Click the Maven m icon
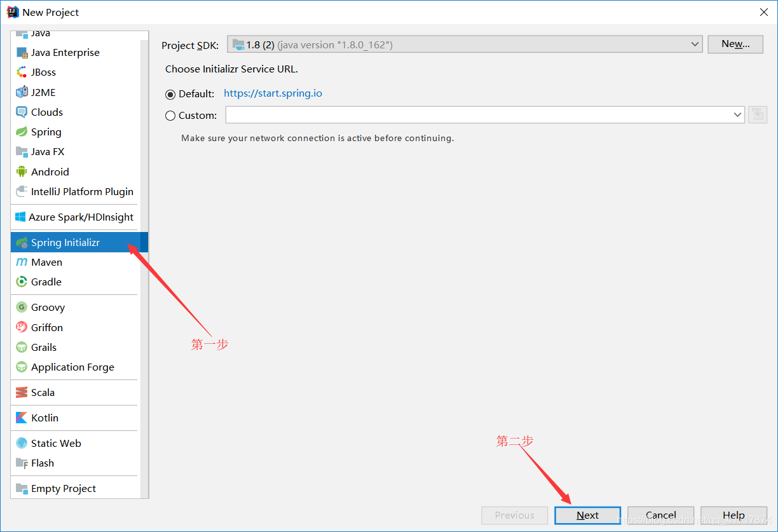 pos(22,262)
